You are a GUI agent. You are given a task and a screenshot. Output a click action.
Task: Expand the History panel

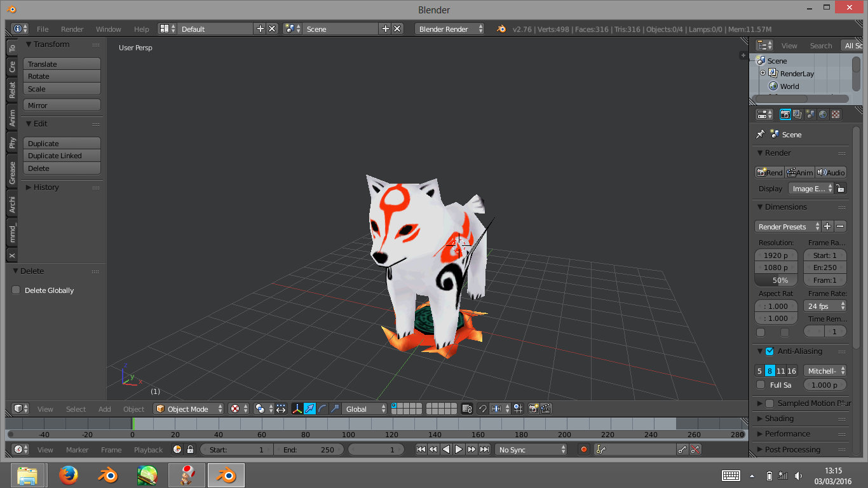click(29, 187)
